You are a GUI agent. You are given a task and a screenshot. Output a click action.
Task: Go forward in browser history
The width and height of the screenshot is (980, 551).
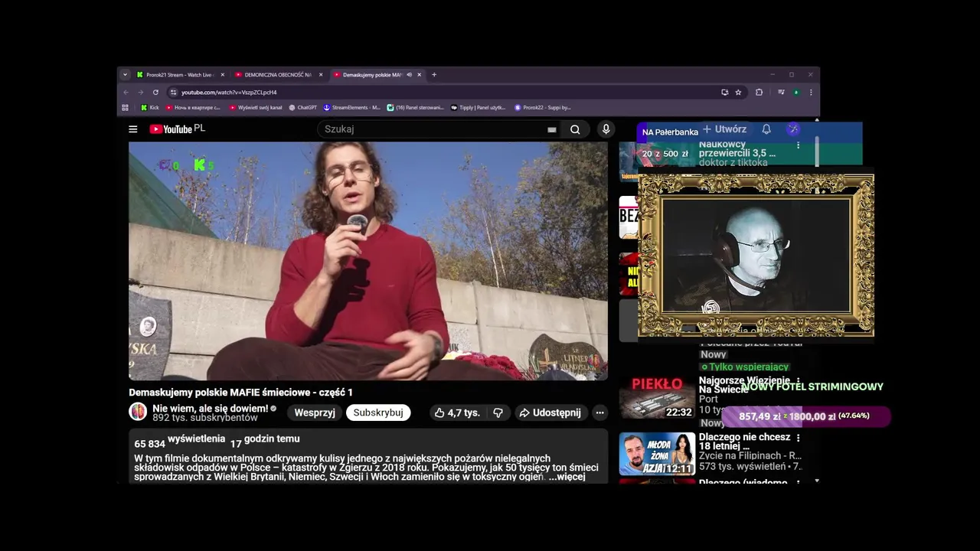tap(141, 93)
